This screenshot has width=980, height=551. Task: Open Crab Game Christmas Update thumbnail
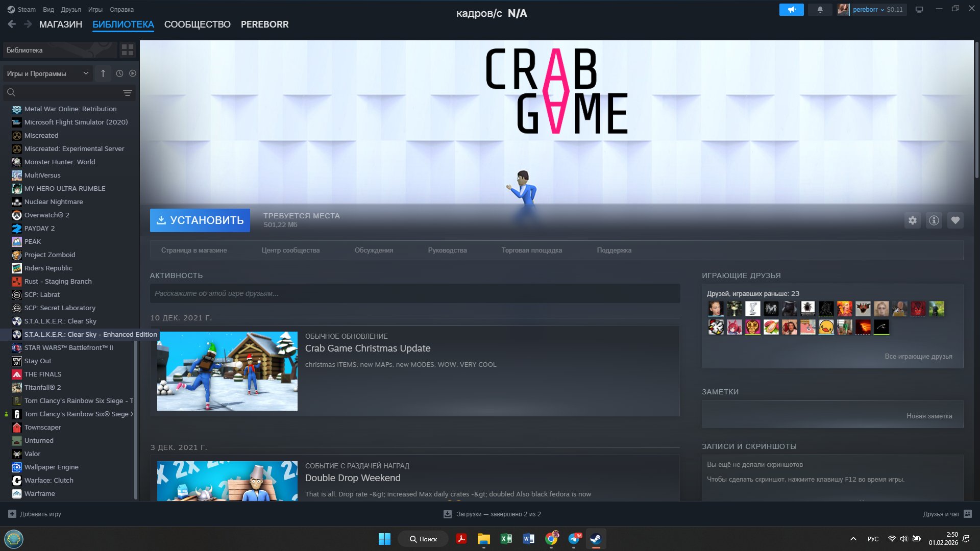227,371
